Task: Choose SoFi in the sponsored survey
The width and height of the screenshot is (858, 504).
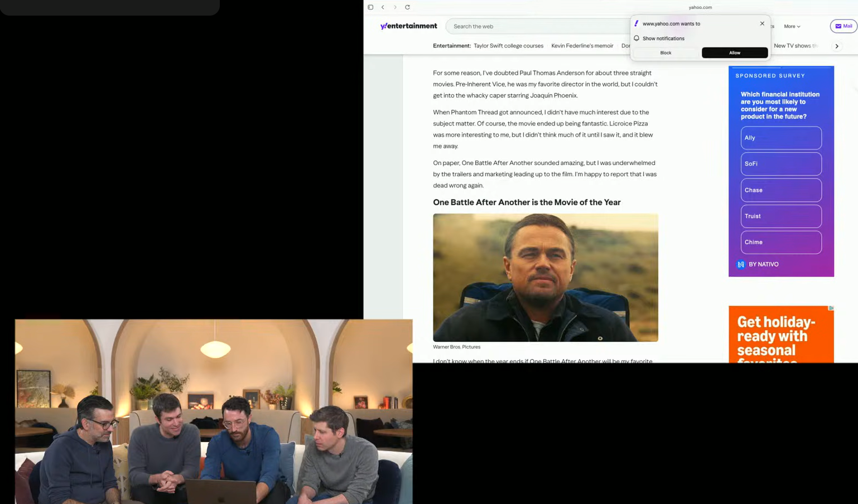Action: (780, 164)
